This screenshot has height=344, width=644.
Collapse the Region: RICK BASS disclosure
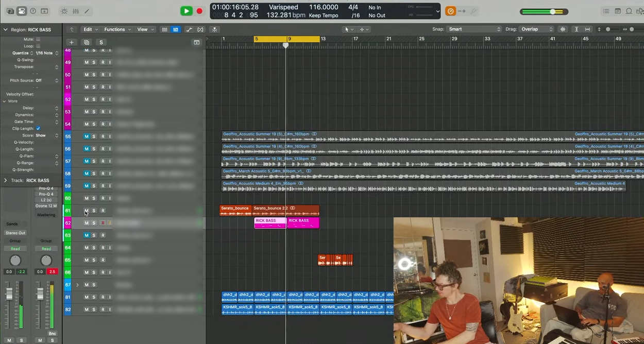(6, 30)
